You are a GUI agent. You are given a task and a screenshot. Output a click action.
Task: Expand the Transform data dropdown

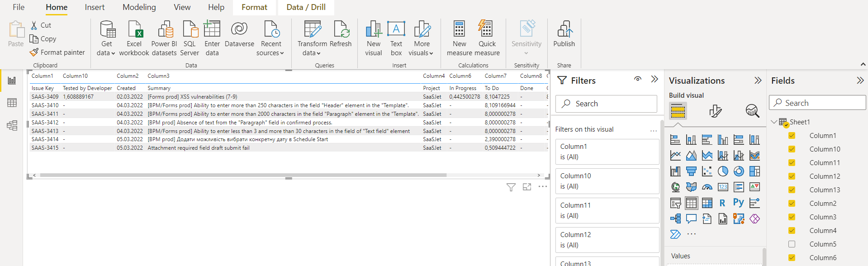coord(312,38)
